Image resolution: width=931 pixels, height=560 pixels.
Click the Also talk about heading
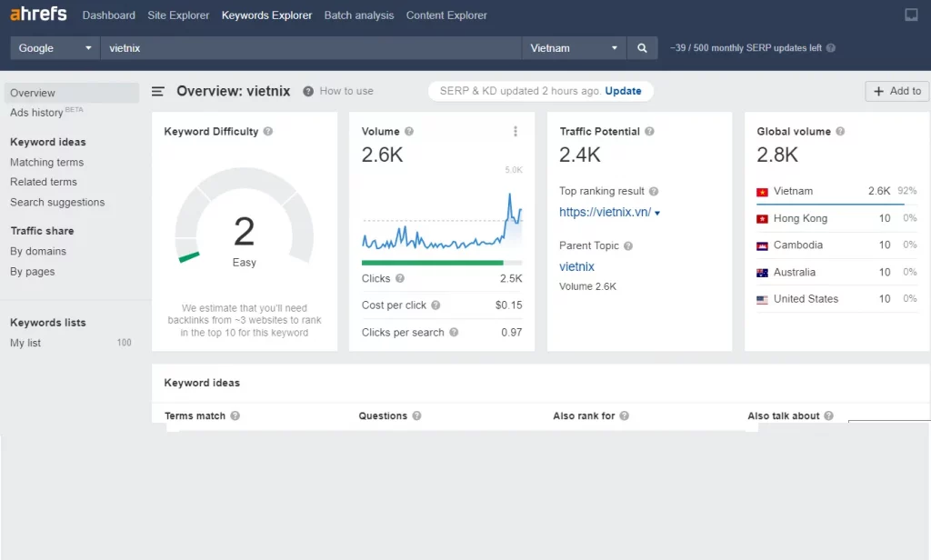pyautogui.click(x=783, y=415)
